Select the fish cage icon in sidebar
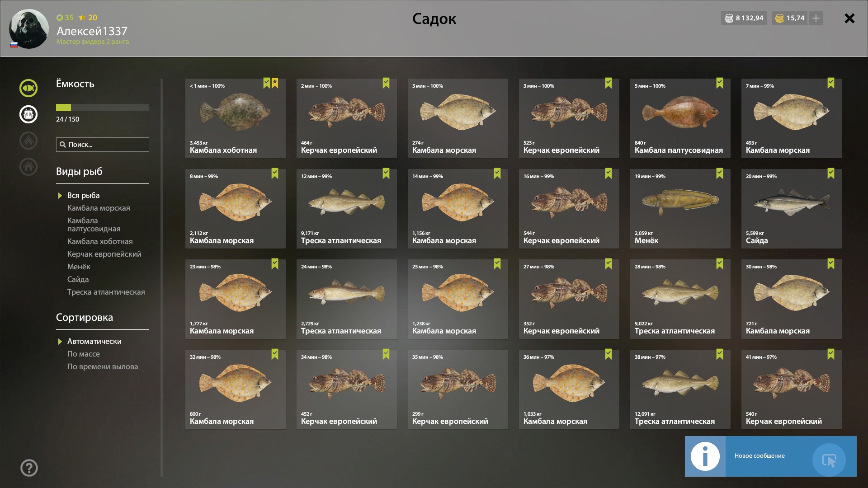This screenshot has width=868, height=488. 28,114
